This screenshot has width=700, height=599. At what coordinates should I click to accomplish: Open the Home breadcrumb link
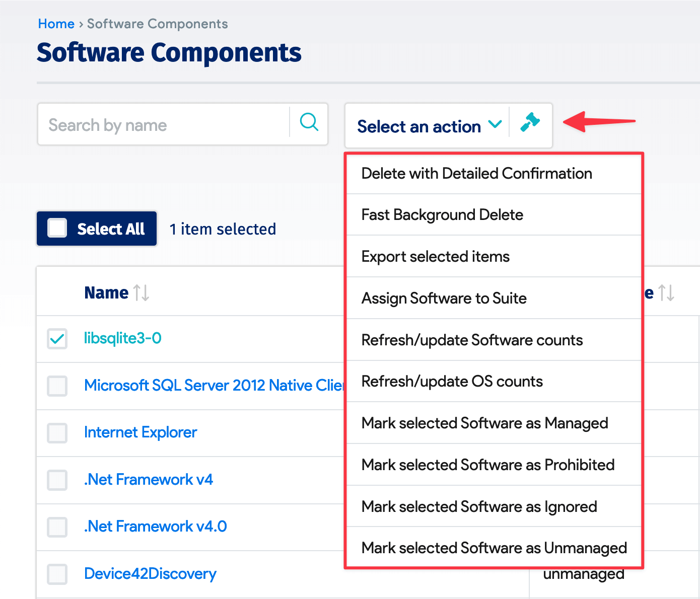pyautogui.click(x=56, y=24)
